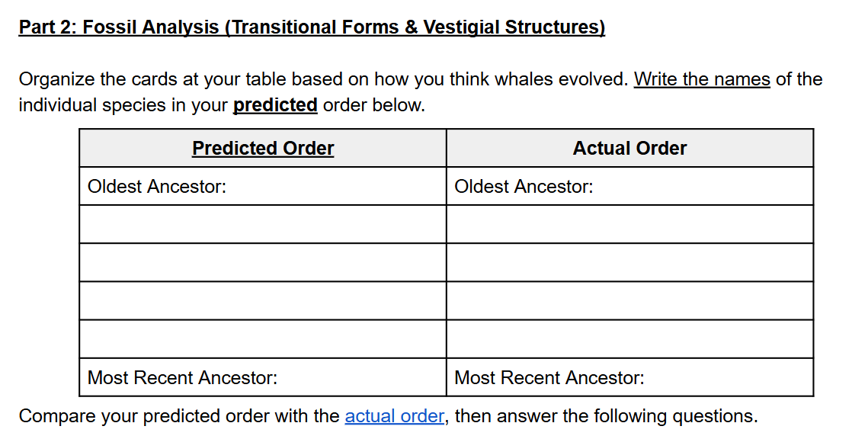Click the 'Organize the cards' instruction sentence
Viewport: 868px width, 439px height.
click(x=420, y=92)
